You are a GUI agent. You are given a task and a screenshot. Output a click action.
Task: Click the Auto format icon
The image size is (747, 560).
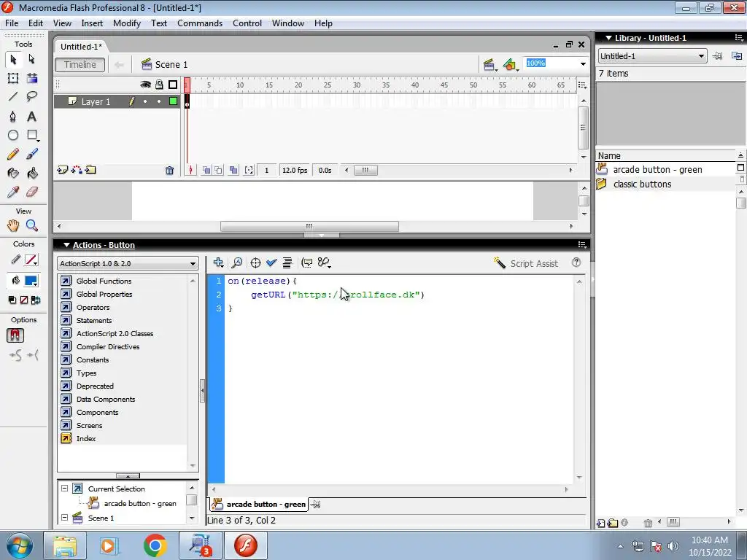(x=287, y=262)
